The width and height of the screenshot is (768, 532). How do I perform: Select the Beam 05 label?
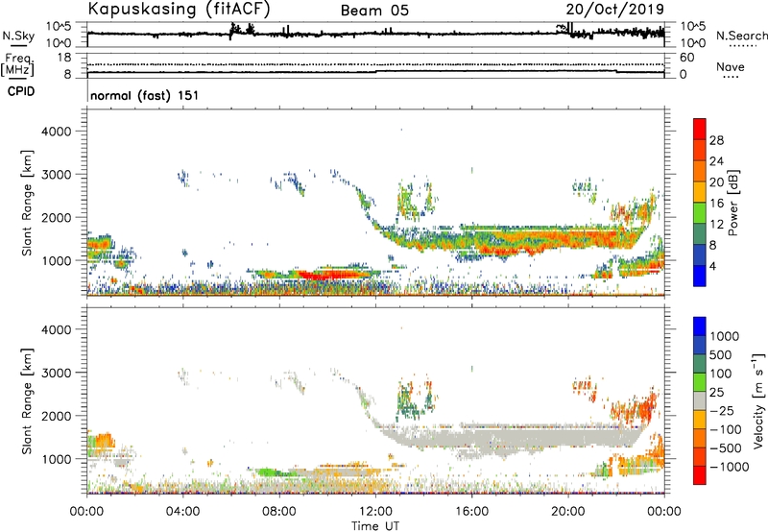click(x=374, y=11)
